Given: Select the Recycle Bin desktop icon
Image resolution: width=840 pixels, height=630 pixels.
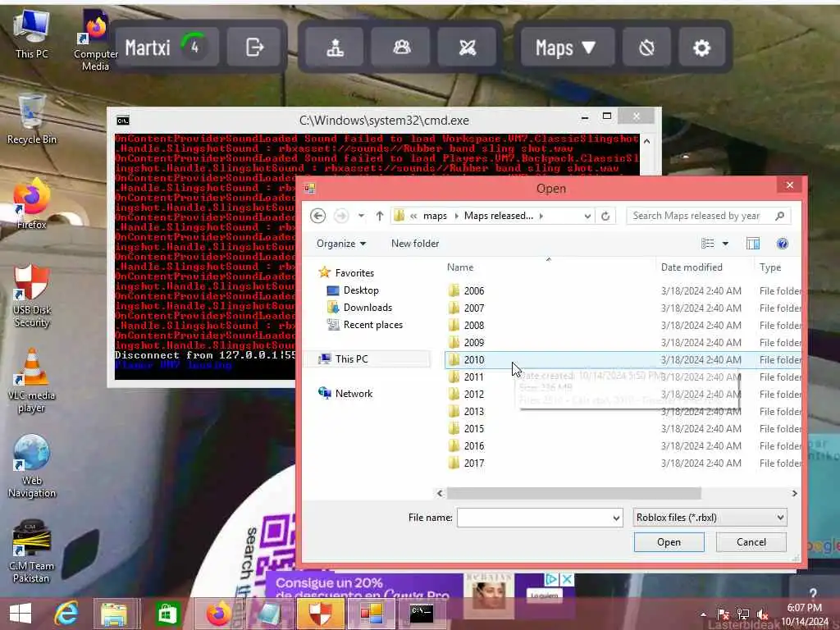Looking at the screenshot, I should point(32,119).
